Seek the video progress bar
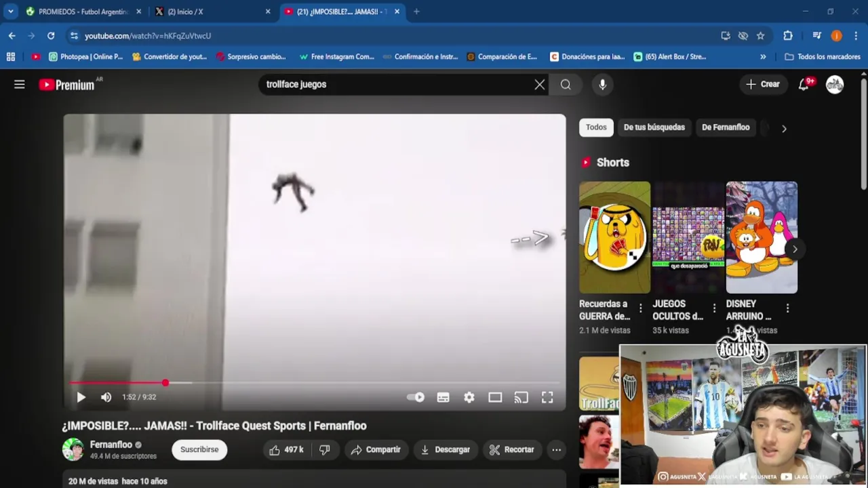The width and height of the screenshot is (868, 488). (315, 383)
